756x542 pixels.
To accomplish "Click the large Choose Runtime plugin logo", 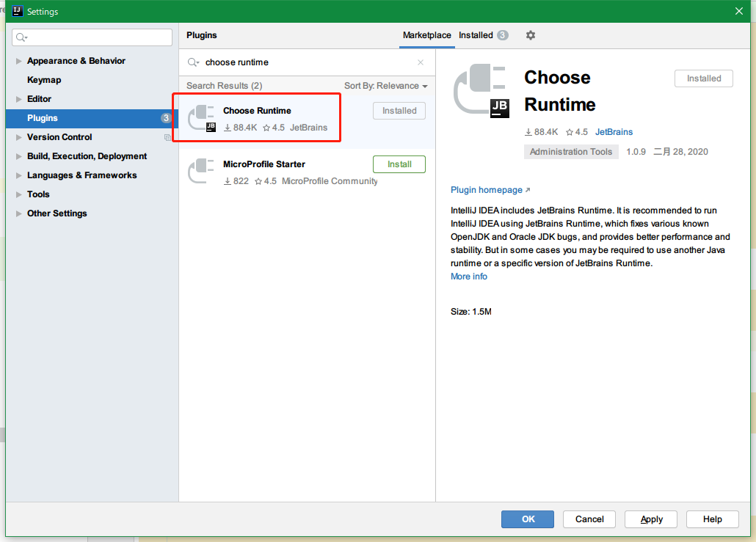I will (480, 91).
